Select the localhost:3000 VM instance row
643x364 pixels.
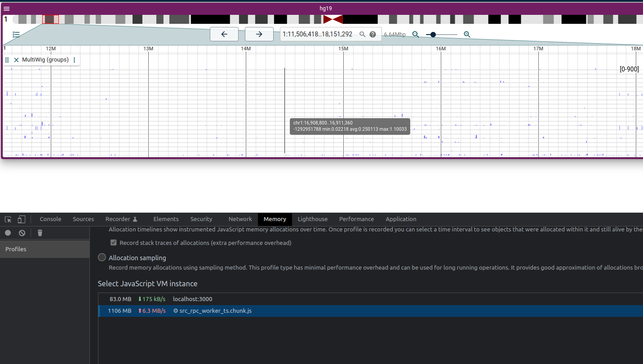click(371, 299)
